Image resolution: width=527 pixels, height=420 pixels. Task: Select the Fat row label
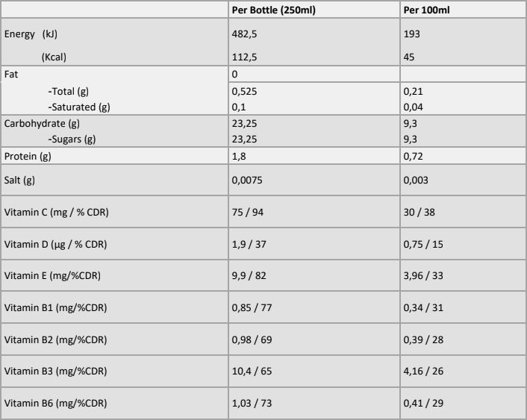click(x=11, y=75)
